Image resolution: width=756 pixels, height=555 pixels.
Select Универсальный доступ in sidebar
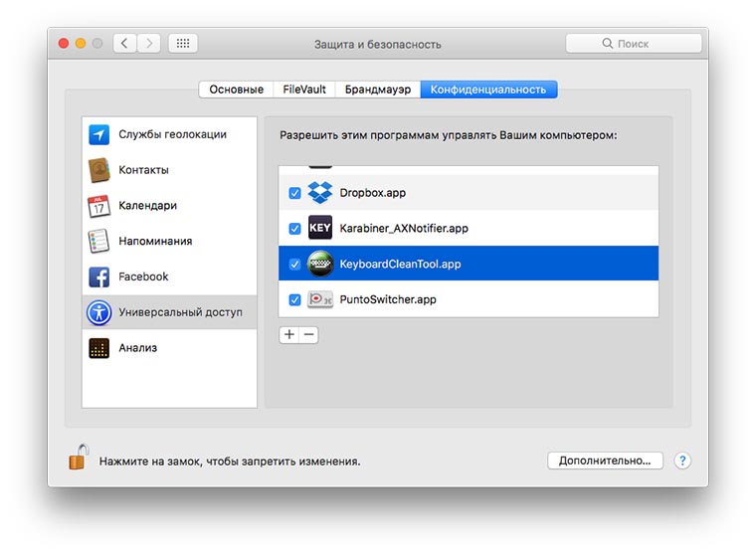(169, 312)
